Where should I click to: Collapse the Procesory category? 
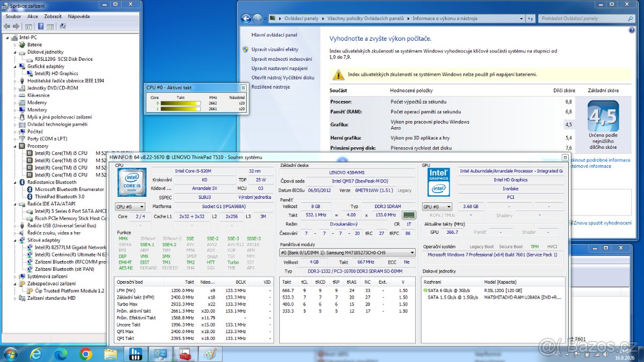[16, 146]
